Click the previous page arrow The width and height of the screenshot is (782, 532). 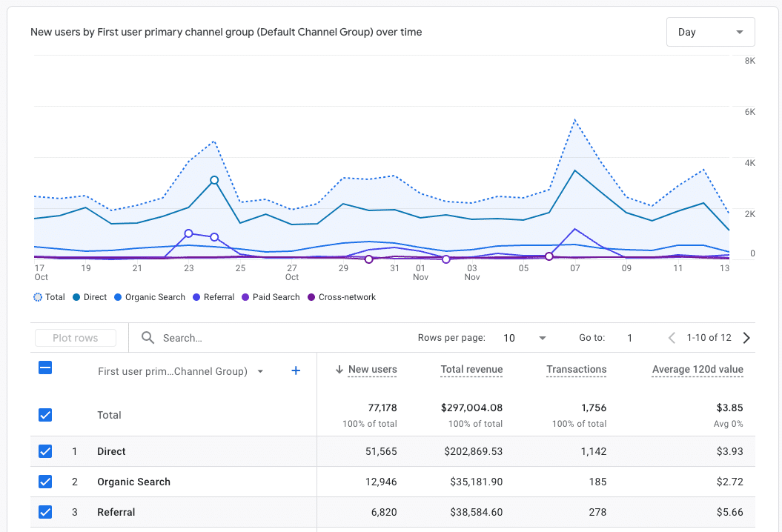(x=672, y=338)
